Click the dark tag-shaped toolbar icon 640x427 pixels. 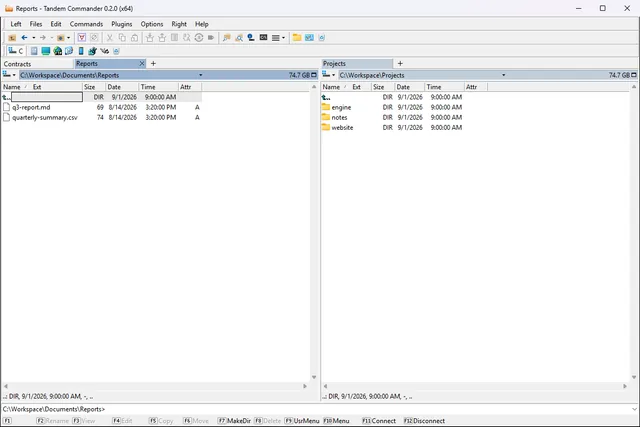click(x=211, y=38)
